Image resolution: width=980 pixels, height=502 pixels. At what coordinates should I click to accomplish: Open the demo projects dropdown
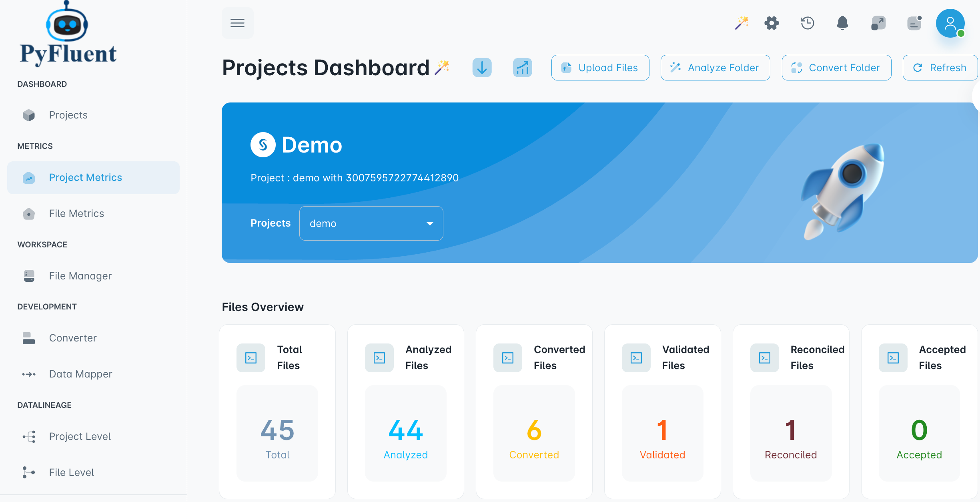371,223
